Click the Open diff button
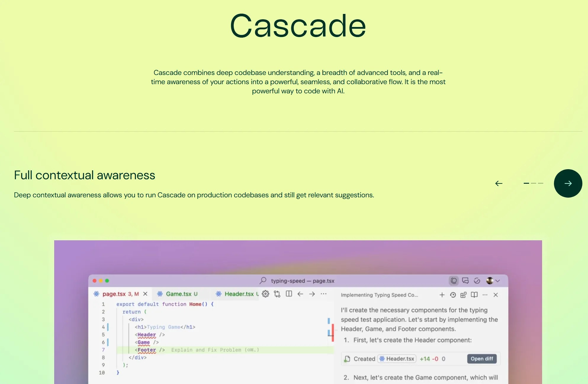The height and width of the screenshot is (384, 588). point(482,359)
